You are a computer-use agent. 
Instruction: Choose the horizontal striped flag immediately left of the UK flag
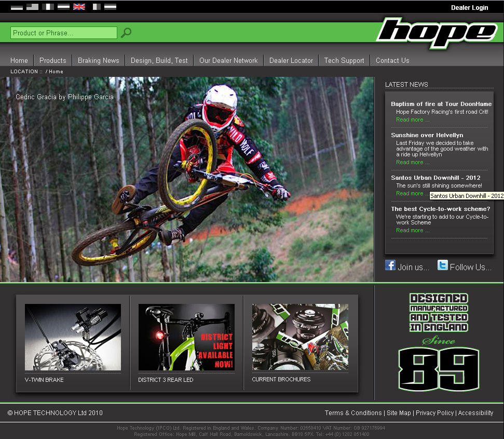point(63,7)
